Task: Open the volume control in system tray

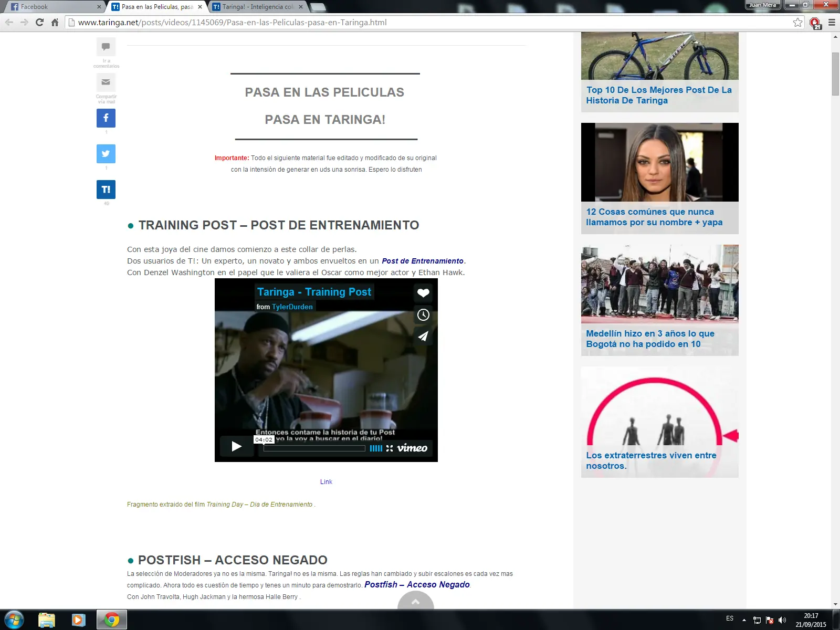Action: [x=782, y=620]
